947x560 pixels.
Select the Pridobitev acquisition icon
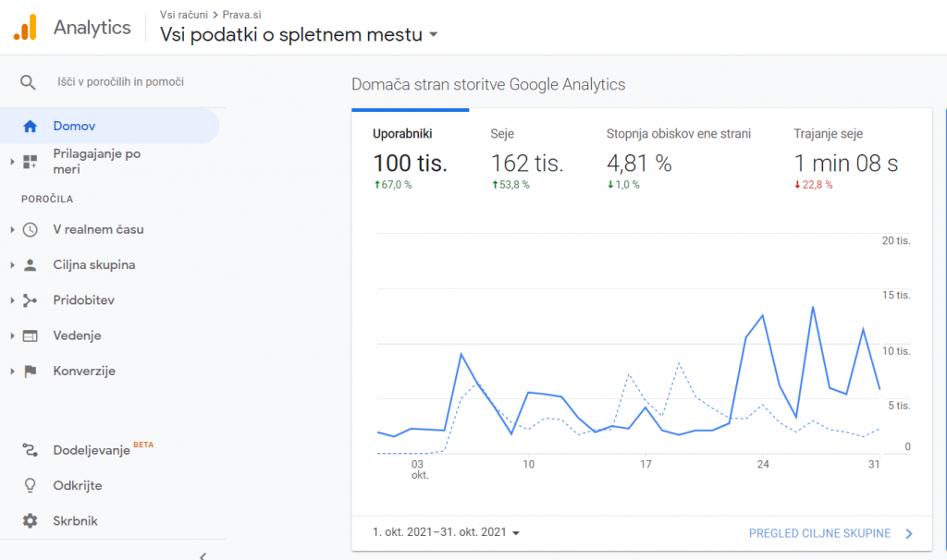pyautogui.click(x=29, y=299)
